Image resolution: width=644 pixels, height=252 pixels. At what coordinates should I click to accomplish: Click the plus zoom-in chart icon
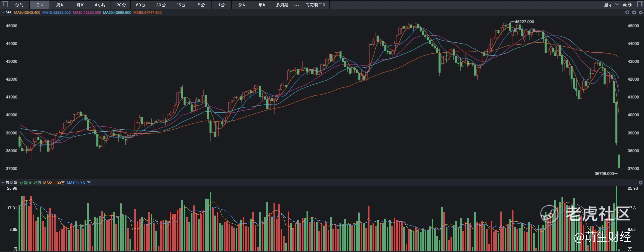point(627,12)
